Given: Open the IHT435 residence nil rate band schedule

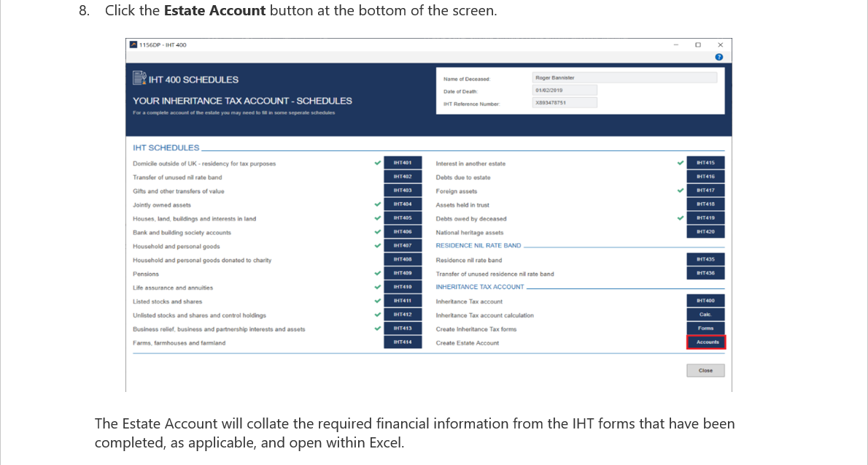Looking at the screenshot, I should click(x=705, y=259).
